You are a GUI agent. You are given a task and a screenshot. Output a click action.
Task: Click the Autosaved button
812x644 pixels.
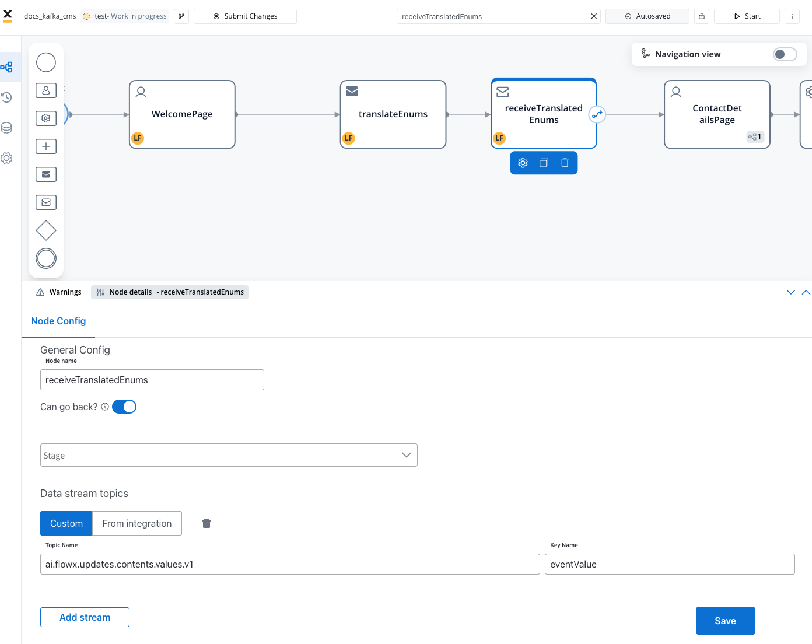pyautogui.click(x=647, y=16)
